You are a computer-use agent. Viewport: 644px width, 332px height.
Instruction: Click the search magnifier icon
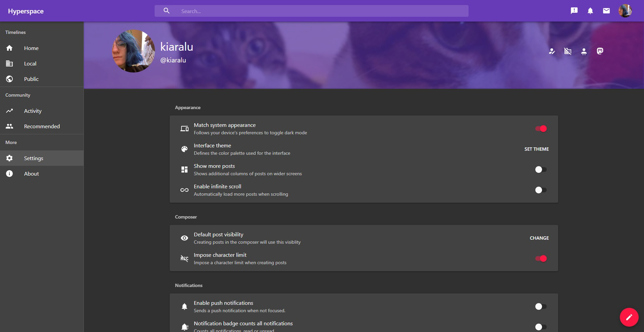[x=167, y=11]
